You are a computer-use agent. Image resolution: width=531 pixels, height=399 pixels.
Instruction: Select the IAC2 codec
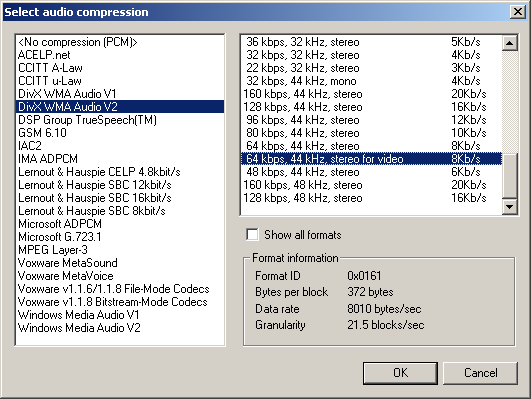[x=120, y=146]
